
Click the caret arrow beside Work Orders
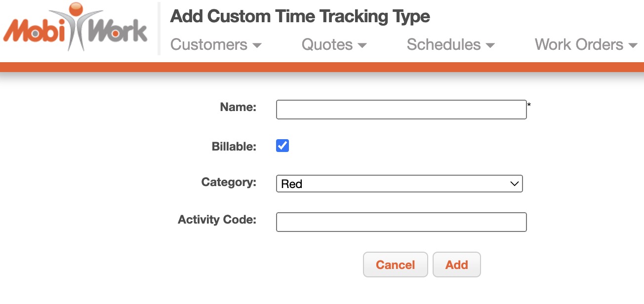point(633,45)
